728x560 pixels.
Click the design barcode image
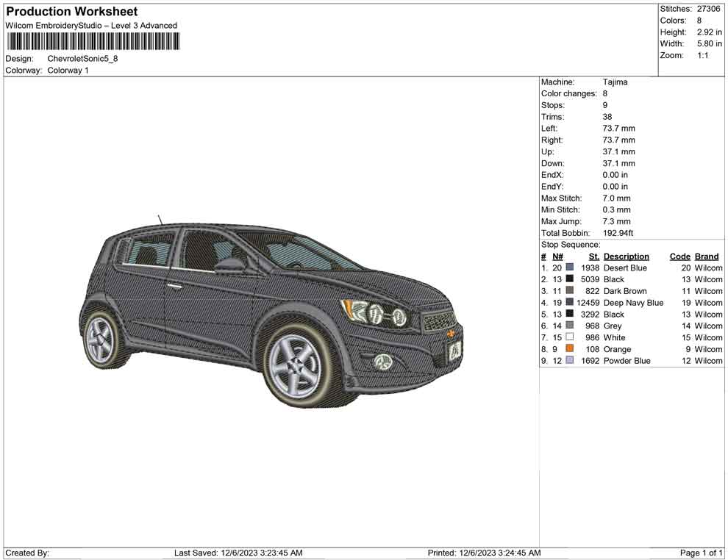tap(93, 42)
